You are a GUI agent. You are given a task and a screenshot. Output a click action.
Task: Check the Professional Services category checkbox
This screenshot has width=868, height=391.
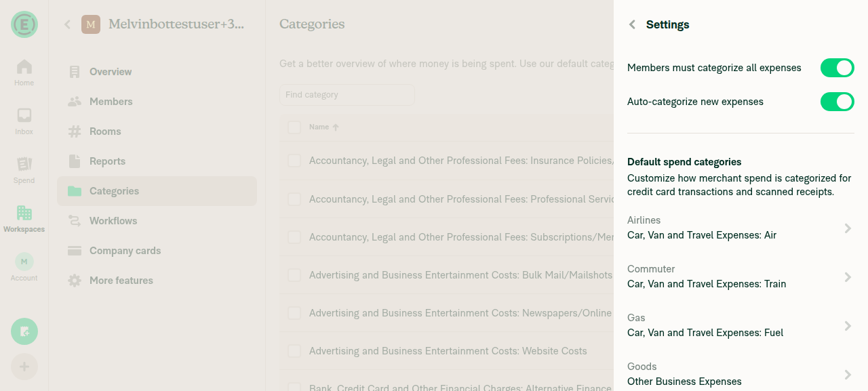(x=294, y=199)
